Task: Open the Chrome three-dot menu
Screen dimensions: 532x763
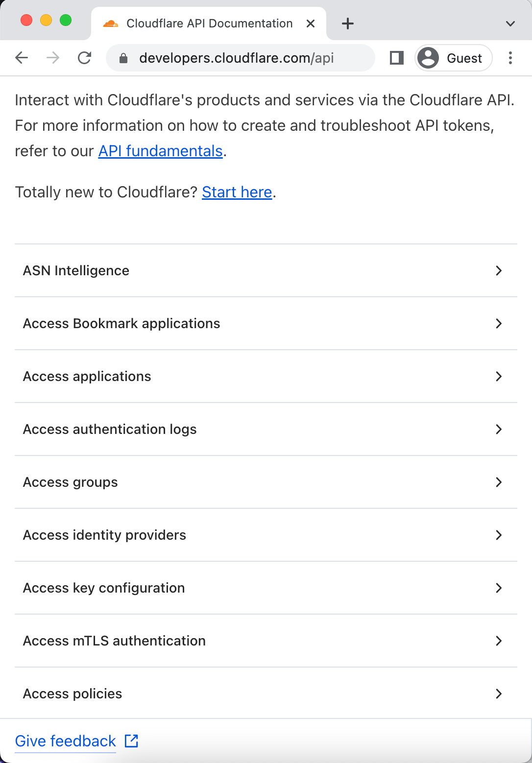Action: [x=510, y=58]
